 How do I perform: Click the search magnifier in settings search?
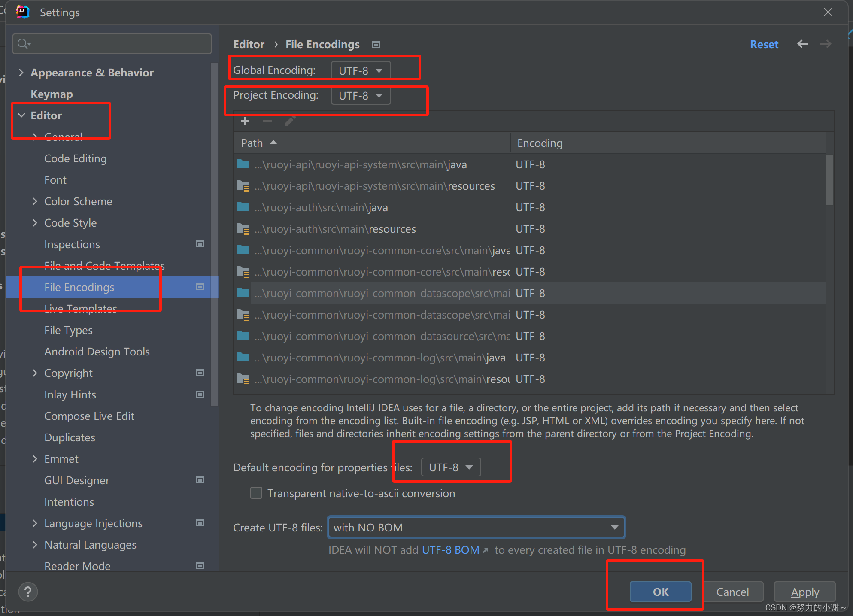tap(24, 43)
